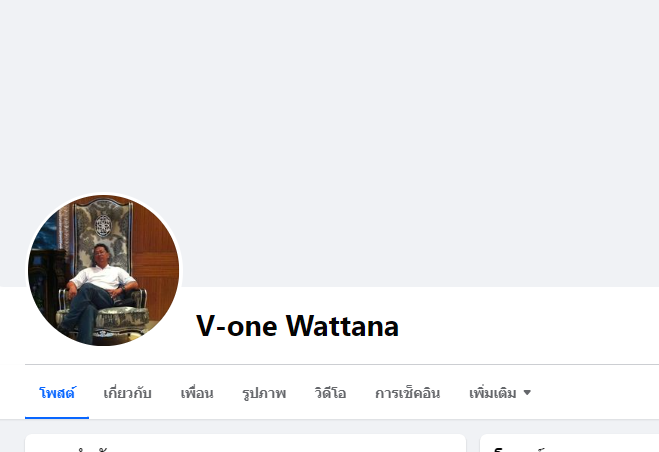Expand the เพิ่มเติม menu
This screenshot has height=452, width=659.
click(x=500, y=393)
